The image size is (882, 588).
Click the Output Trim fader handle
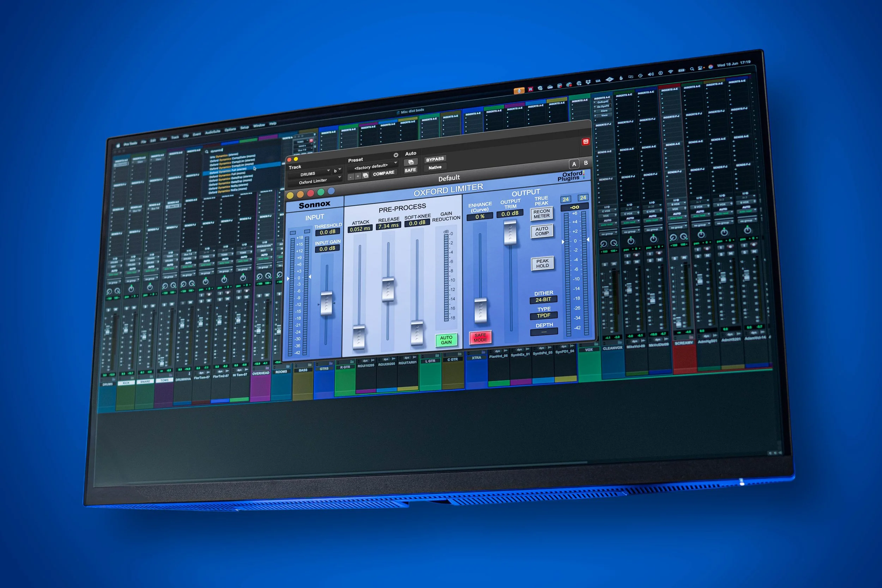click(510, 232)
